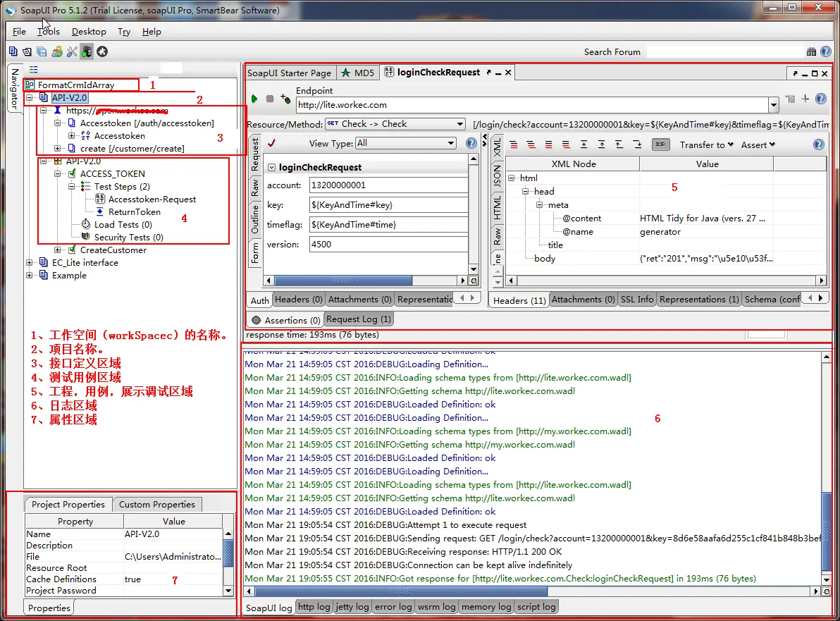Click the help icon beside Search Forum
This screenshot has width=840, height=621.
click(x=825, y=51)
